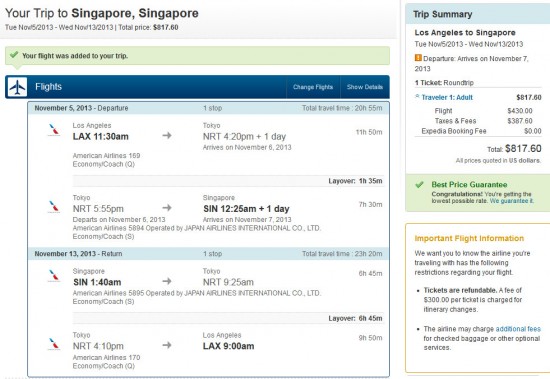Image resolution: width=550 pixels, height=379 pixels.
Task: Click the airline logo beside SIN 1:40am
Action: [x=54, y=275]
